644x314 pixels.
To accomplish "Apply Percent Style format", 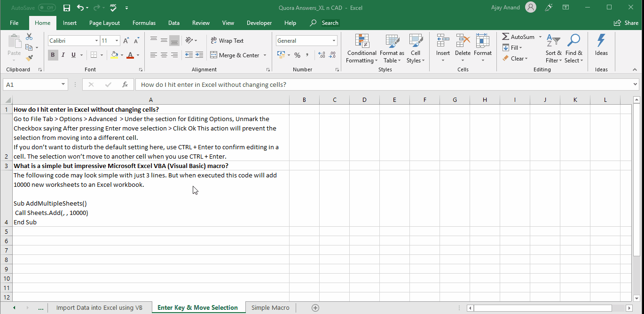I will pos(297,55).
